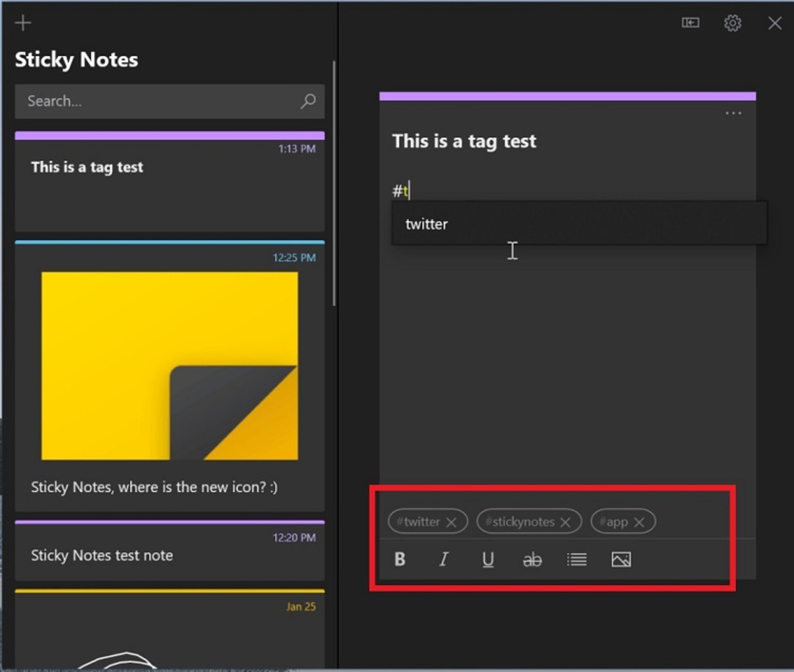Select the twitter tag suggestion
Screen dimensions: 794x672
pyautogui.click(x=427, y=224)
